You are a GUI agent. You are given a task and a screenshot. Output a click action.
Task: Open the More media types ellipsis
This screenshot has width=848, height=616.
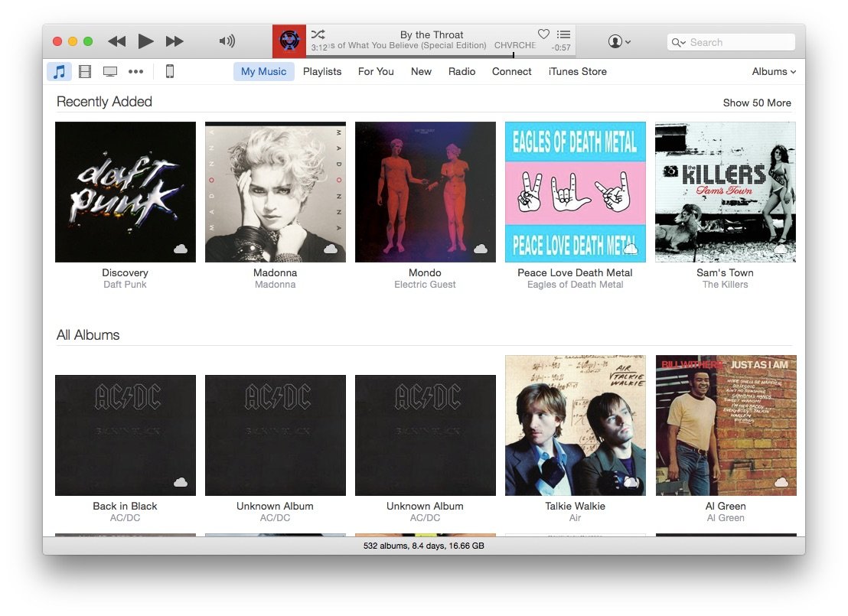135,71
